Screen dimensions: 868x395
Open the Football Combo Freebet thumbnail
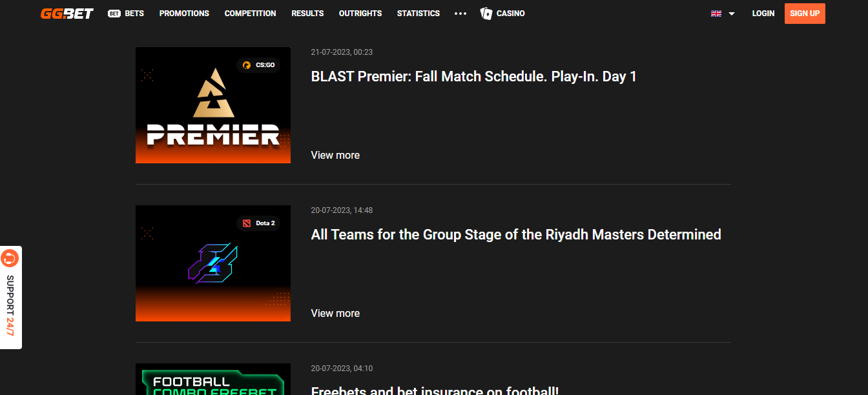coord(213,380)
